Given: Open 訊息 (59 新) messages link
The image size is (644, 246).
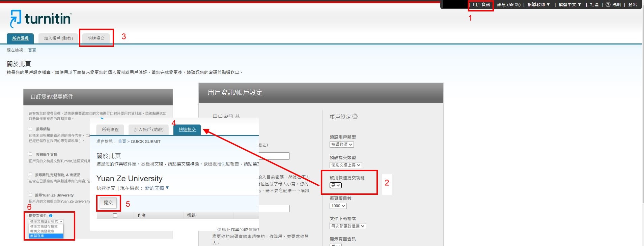Looking at the screenshot, I should (x=509, y=4).
